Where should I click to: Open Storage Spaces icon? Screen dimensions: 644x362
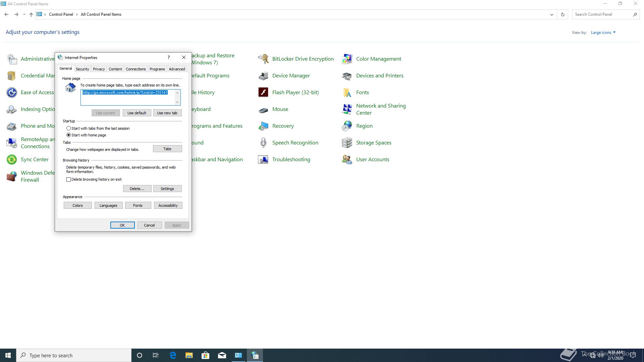(347, 143)
